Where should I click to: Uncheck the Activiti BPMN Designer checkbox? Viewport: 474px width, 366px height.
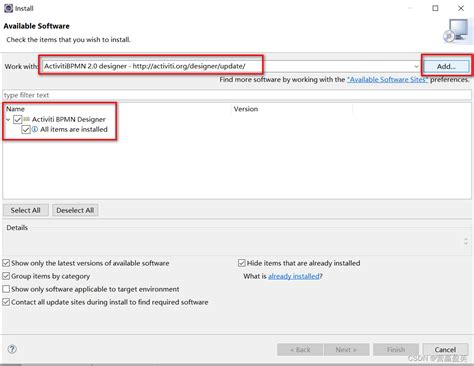(x=18, y=119)
